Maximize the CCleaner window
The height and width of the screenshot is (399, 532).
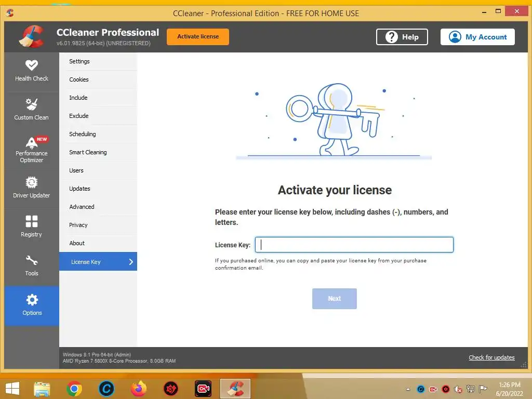click(498, 11)
